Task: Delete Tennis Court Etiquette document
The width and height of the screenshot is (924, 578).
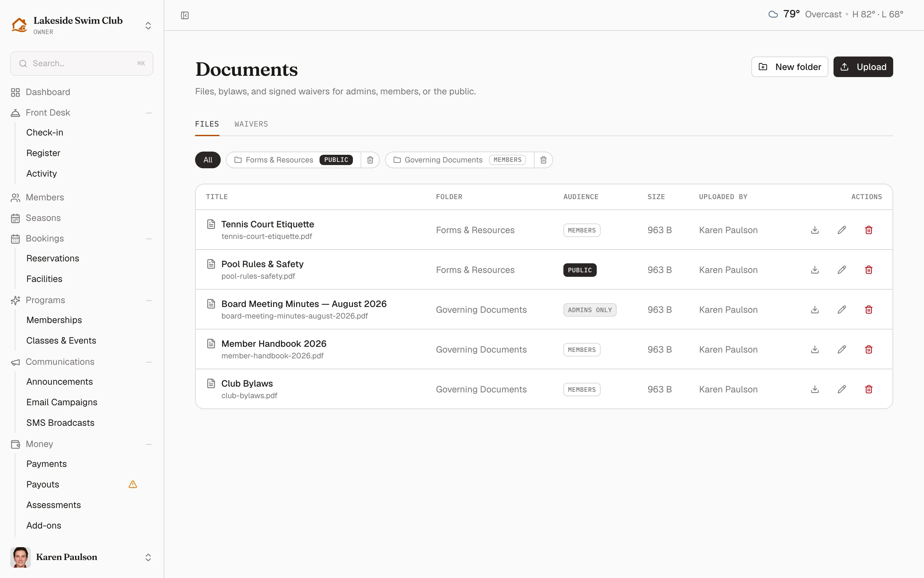Action: [x=868, y=230]
